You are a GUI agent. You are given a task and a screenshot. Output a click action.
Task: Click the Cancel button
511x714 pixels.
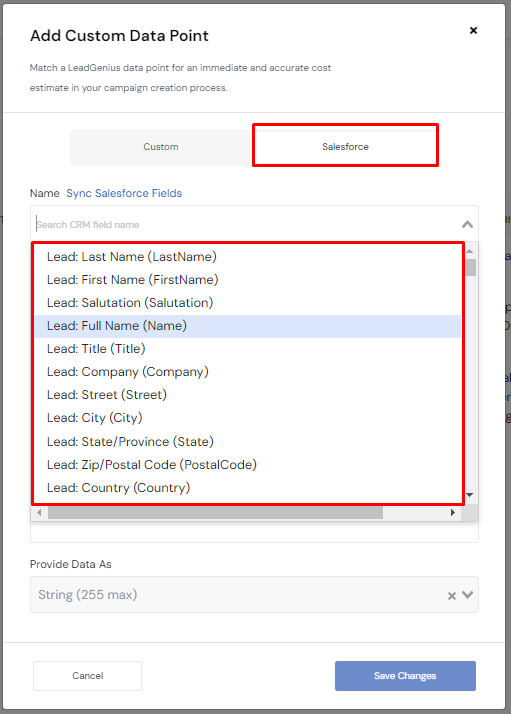87,676
